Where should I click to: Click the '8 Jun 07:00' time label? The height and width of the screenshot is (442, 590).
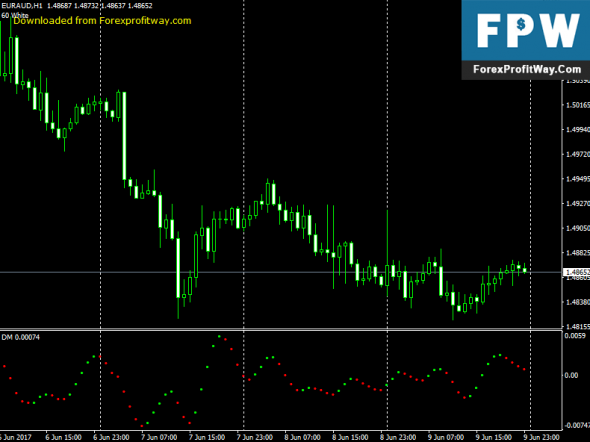(303, 437)
